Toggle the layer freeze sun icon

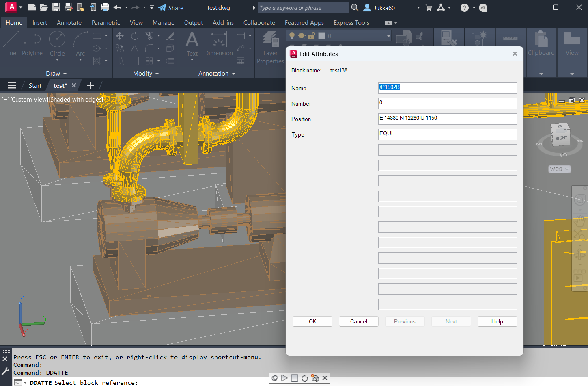click(302, 36)
